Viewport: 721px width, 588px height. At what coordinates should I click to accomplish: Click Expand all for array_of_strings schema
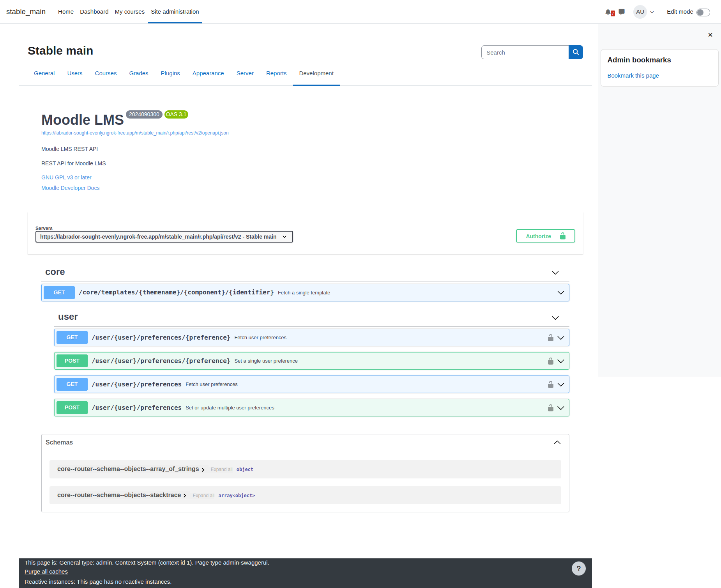coord(221,469)
